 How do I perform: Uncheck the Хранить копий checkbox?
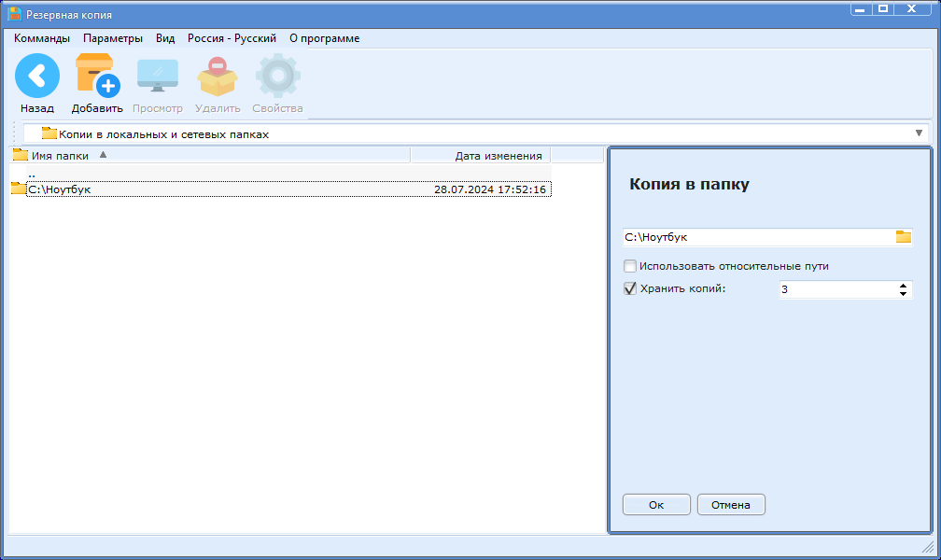630,289
